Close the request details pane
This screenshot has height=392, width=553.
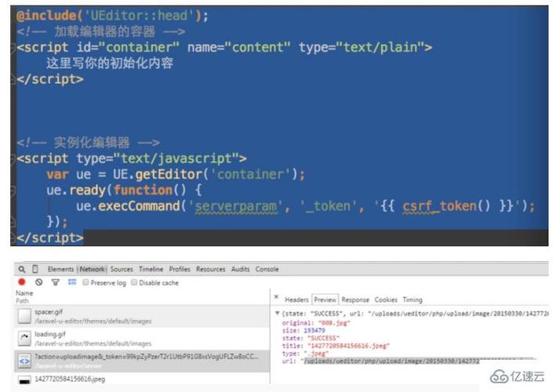tap(276, 297)
